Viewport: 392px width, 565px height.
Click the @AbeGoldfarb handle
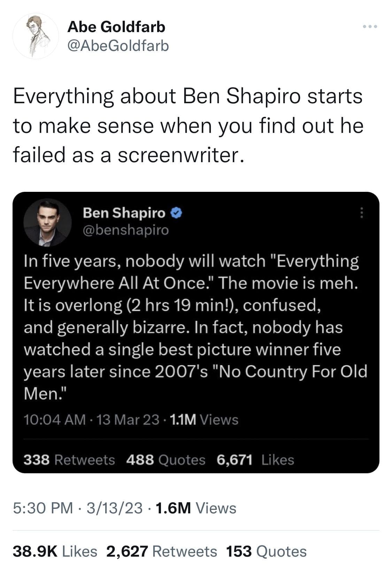point(118,46)
